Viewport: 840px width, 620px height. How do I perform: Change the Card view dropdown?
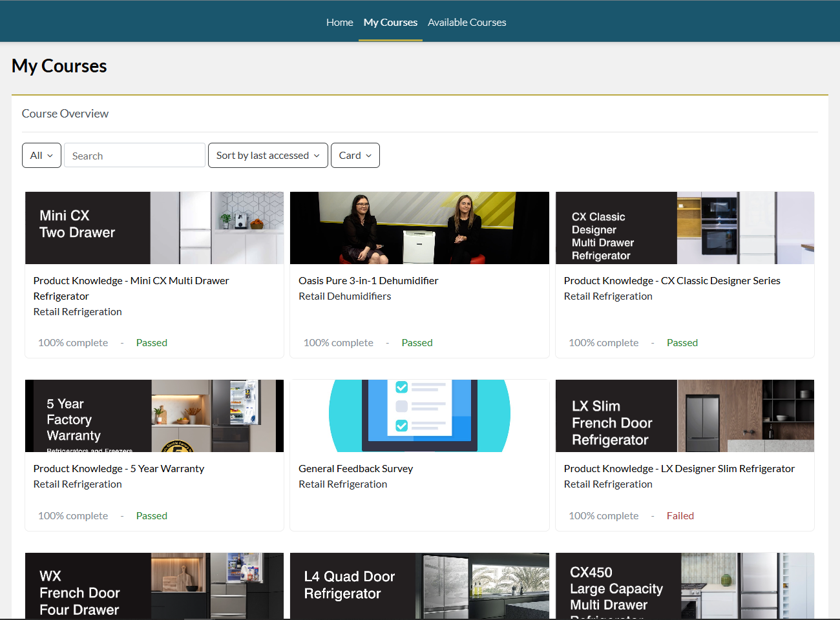coord(355,155)
